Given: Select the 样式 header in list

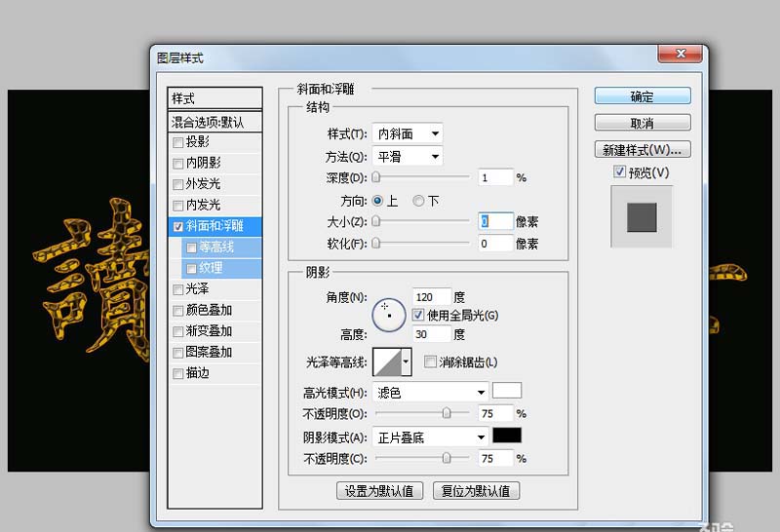Looking at the screenshot, I should (214, 98).
